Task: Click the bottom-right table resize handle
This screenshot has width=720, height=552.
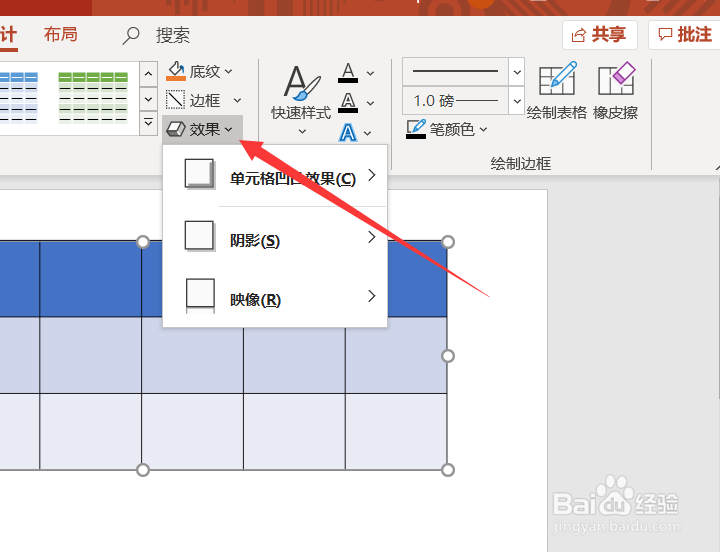Action: pyautogui.click(x=448, y=470)
